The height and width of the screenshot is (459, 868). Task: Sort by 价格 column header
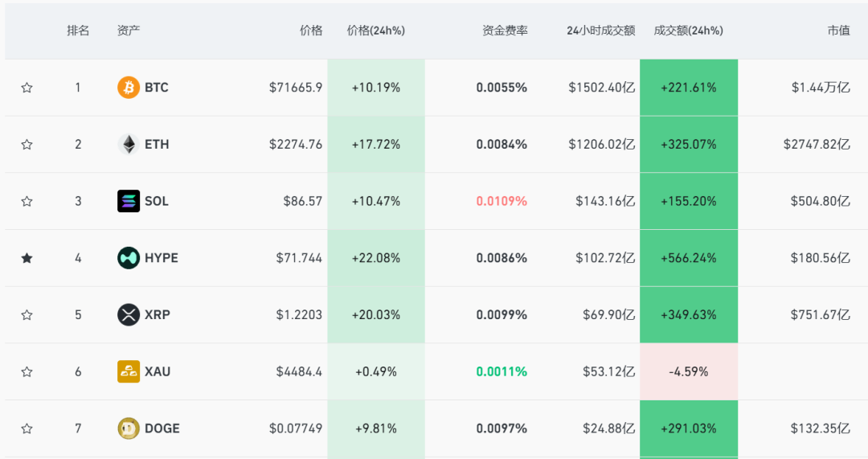pyautogui.click(x=311, y=31)
